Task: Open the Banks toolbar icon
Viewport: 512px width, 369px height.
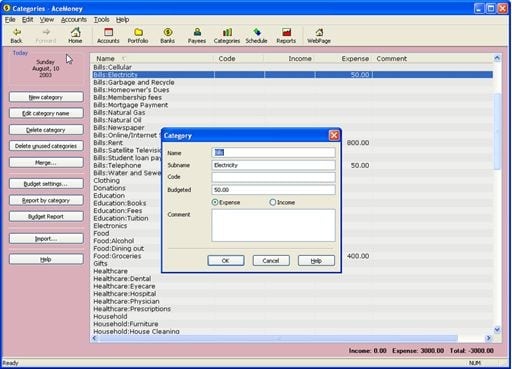Action: point(167,36)
